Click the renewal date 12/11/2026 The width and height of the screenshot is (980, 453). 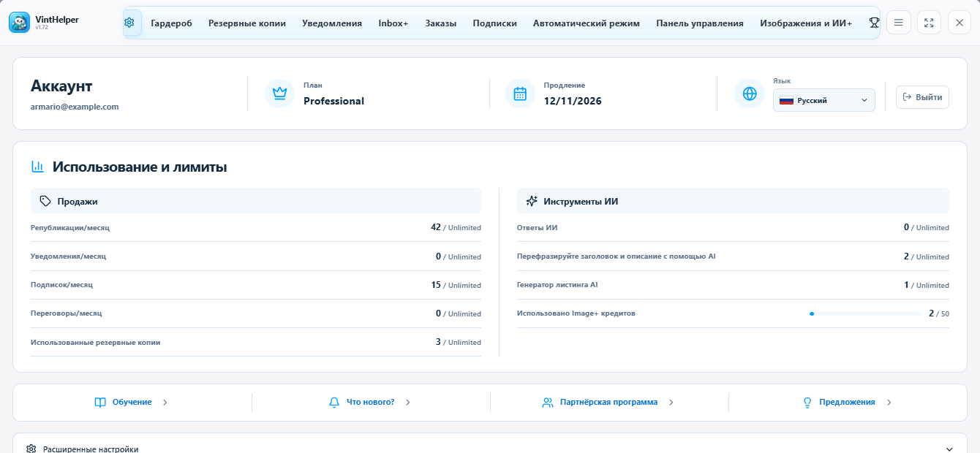(573, 101)
